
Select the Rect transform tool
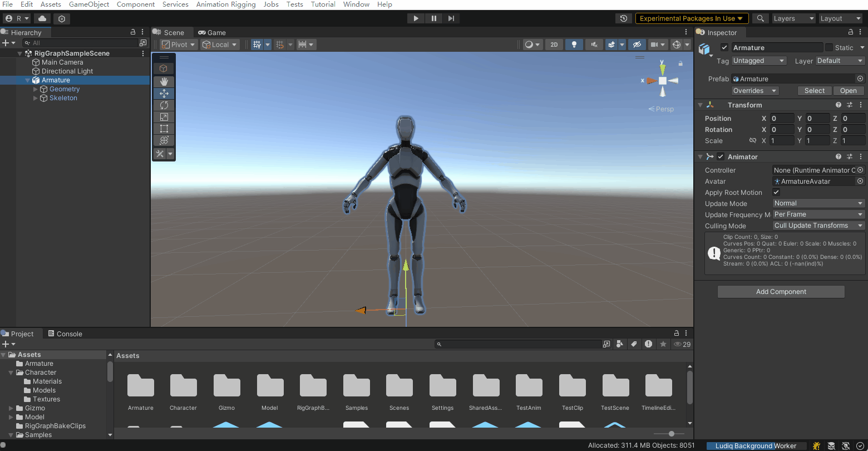(x=164, y=129)
